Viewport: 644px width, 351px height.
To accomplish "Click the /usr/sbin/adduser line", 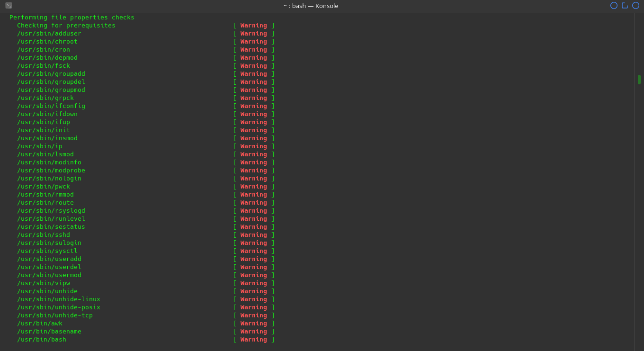I will (49, 34).
